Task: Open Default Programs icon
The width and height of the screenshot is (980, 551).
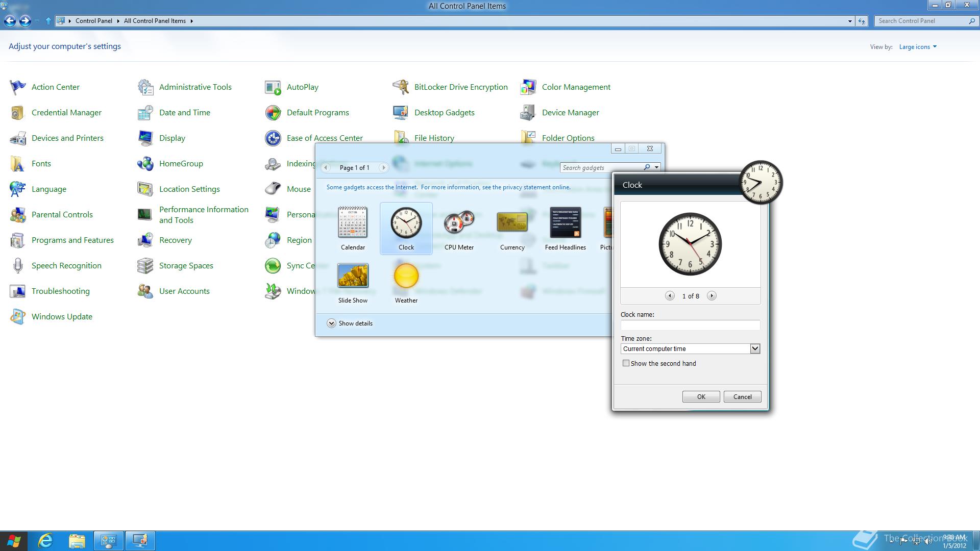Action: pos(273,113)
